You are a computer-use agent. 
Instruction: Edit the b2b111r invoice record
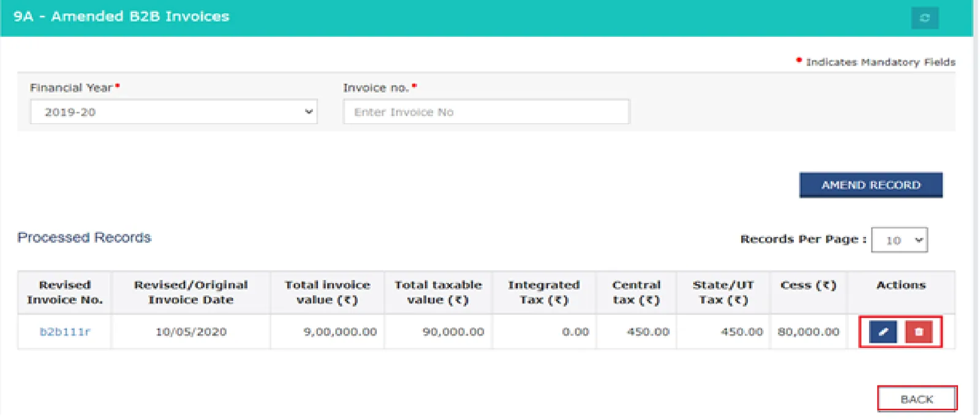[883, 332]
